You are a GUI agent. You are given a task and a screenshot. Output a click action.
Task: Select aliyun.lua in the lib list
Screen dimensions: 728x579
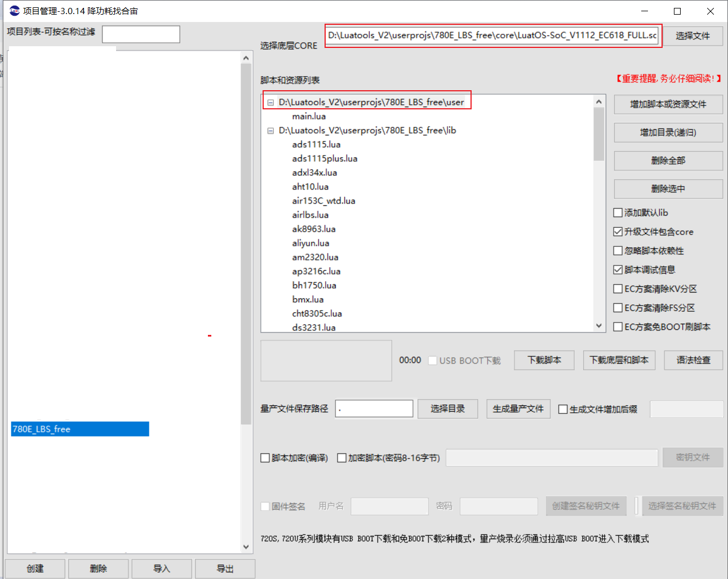point(310,243)
